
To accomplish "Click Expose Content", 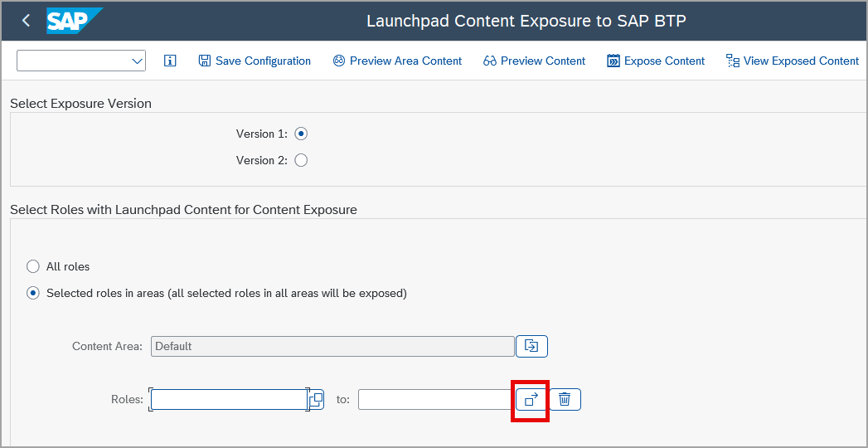I will [656, 61].
